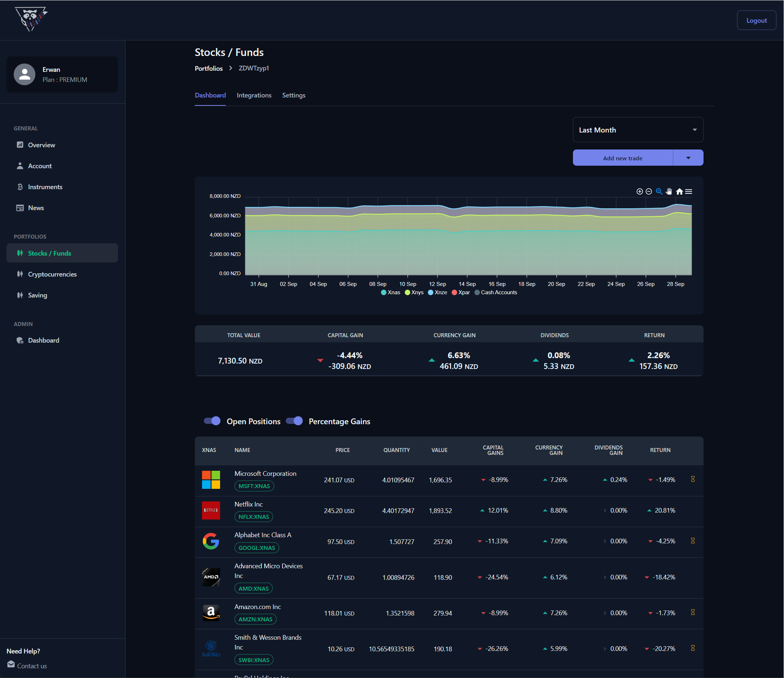784x678 pixels.
Task: Click the chart zoom out icon
Action: coord(649,192)
